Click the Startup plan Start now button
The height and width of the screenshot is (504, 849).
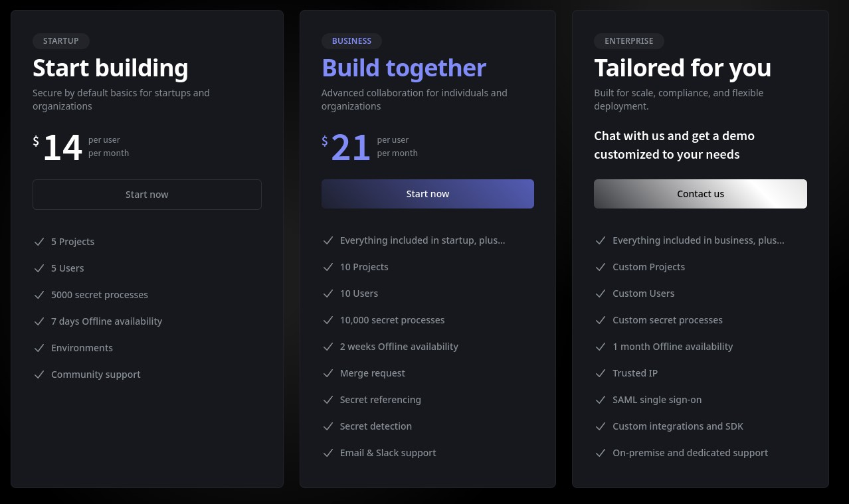(x=147, y=195)
